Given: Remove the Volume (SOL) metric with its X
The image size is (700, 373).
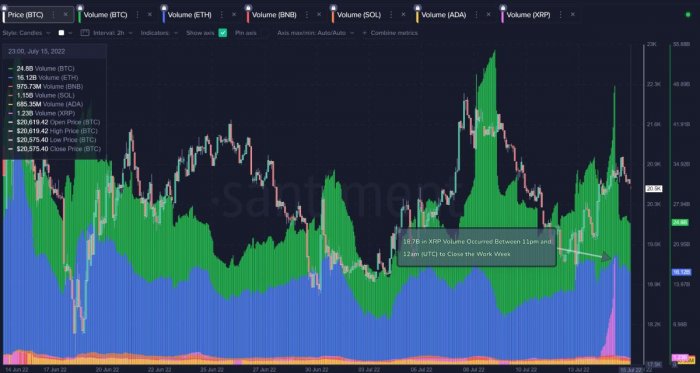Looking at the screenshot, I should [403, 15].
